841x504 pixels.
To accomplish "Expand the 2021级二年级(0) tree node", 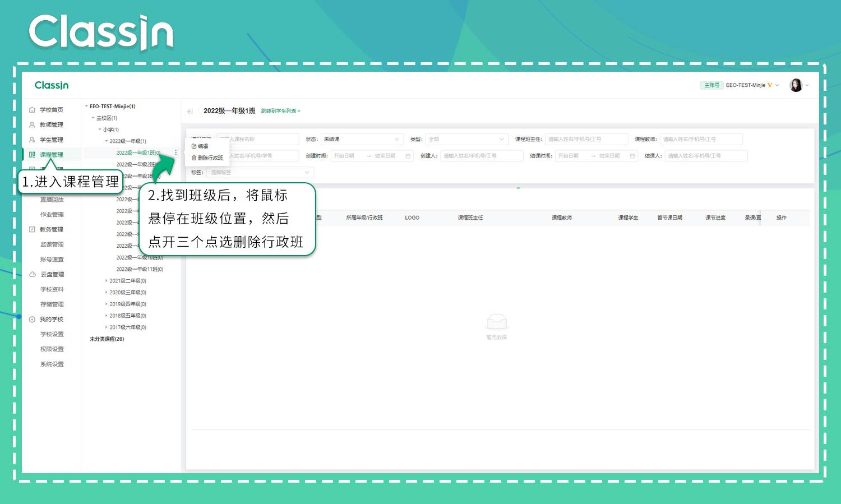I will point(107,281).
